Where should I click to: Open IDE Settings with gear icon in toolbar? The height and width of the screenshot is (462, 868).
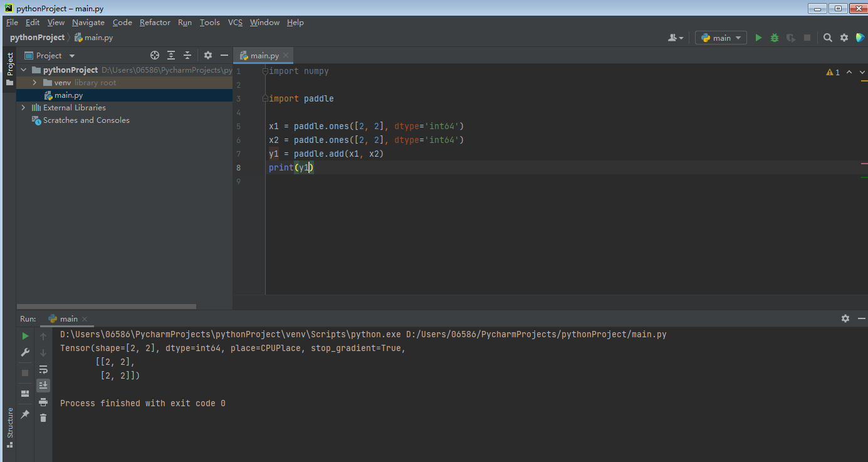[844, 37]
